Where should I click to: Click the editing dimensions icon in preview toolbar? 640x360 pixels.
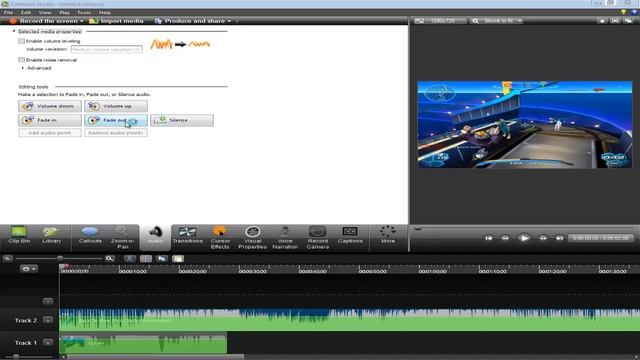click(x=419, y=21)
